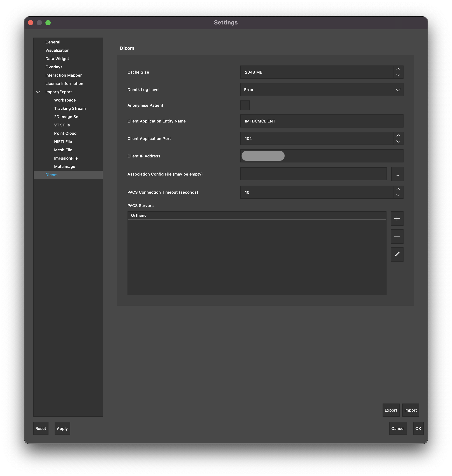452x476 pixels.
Task: Increase Client Application Port value
Action: [398, 135]
